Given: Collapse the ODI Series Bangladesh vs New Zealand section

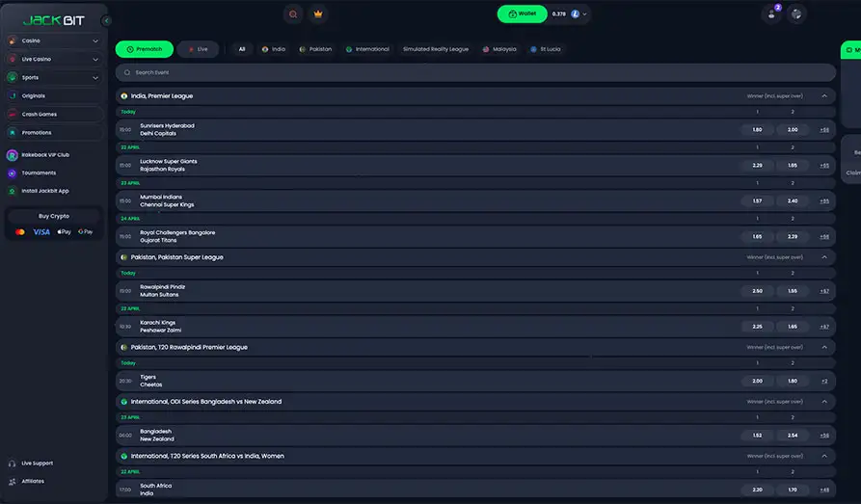Looking at the screenshot, I should tap(824, 402).
